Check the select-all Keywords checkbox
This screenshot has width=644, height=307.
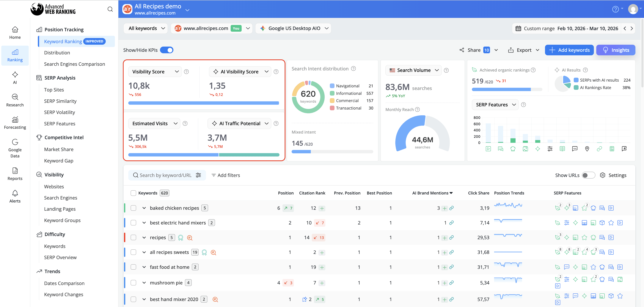[x=133, y=193]
